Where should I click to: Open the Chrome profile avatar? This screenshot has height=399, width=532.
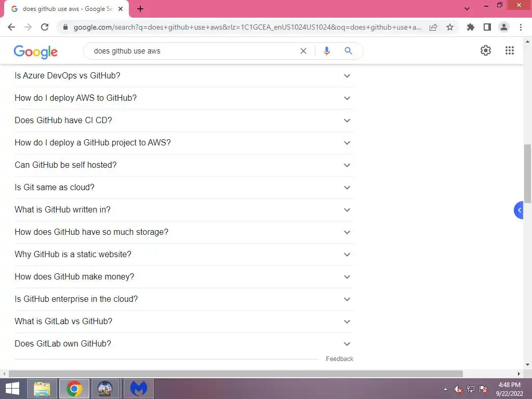(x=504, y=27)
